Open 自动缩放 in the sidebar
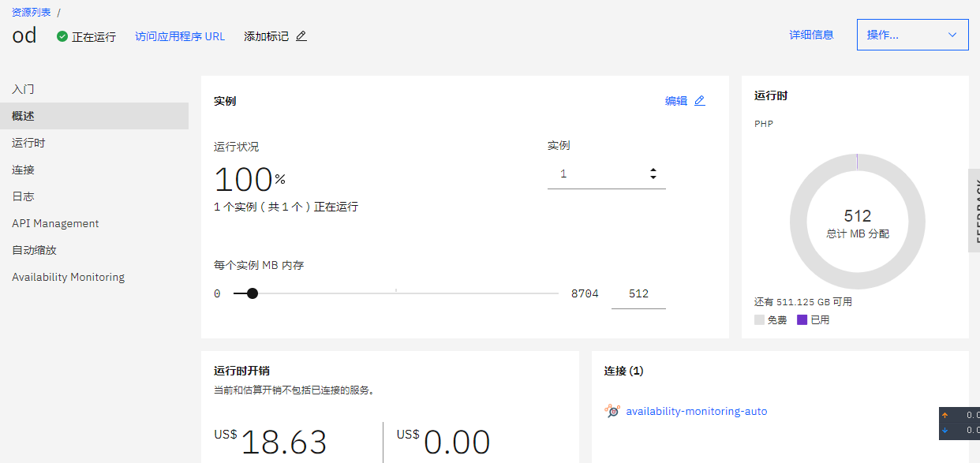The height and width of the screenshot is (463, 980). pos(34,250)
